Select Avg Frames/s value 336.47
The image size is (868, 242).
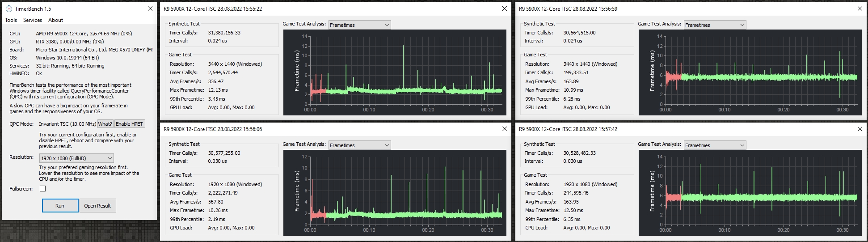[216, 81]
